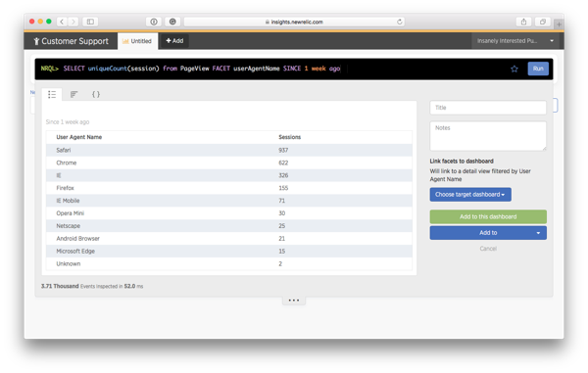Screen dimensions: 588x373
Task: Open a new tab with the plus icon
Action: point(559,24)
